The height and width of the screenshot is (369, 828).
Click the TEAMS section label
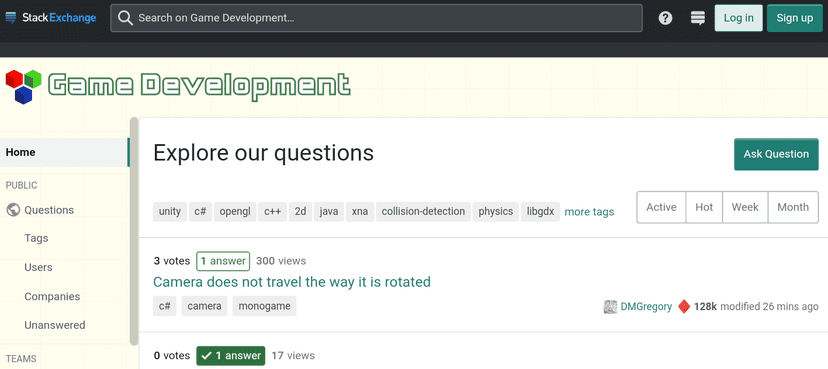click(x=21, y=359)
